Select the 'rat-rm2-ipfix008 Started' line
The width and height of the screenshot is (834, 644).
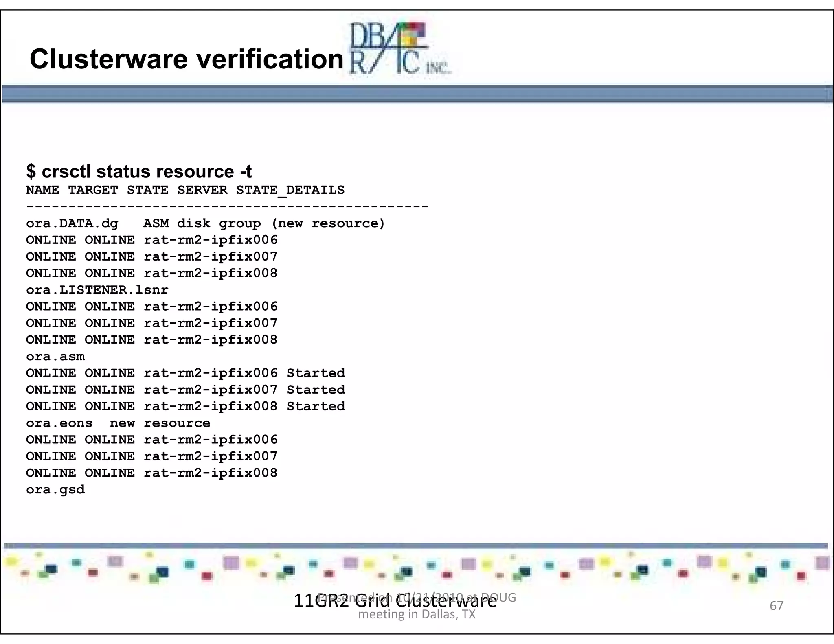coord(186,407)
